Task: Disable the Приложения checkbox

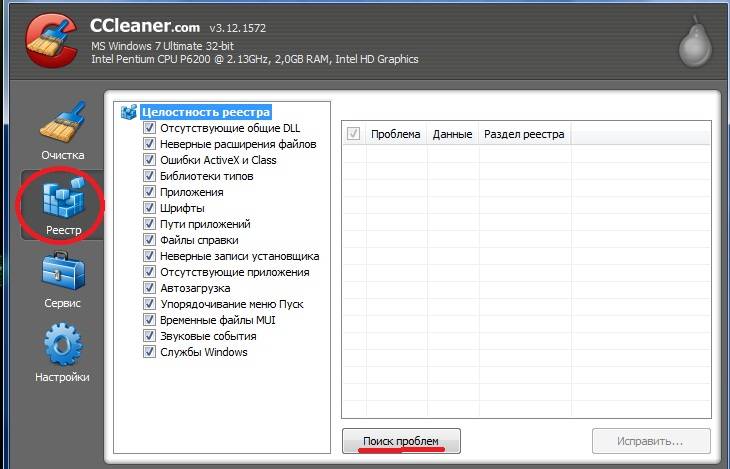Action: (x=149, y=191)
